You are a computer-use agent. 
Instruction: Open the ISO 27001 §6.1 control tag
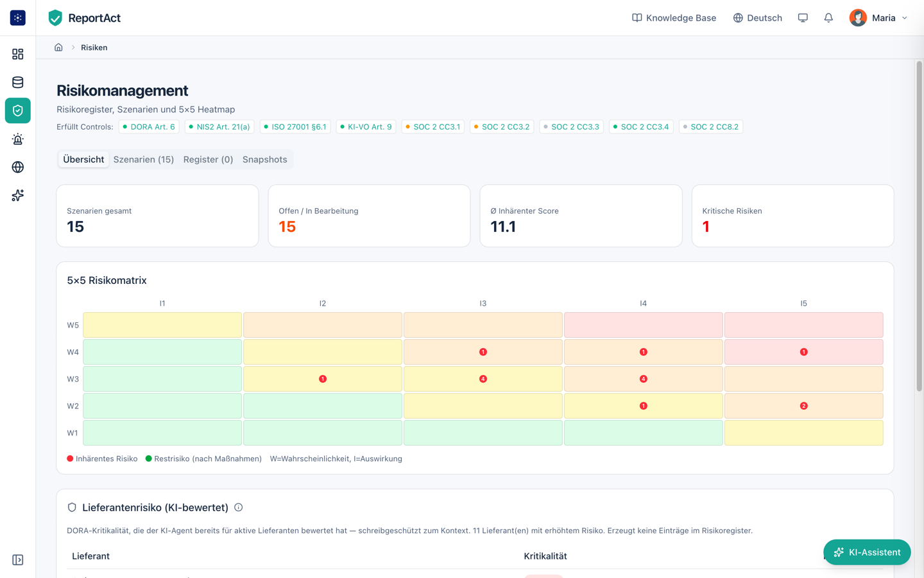point(295,127)
